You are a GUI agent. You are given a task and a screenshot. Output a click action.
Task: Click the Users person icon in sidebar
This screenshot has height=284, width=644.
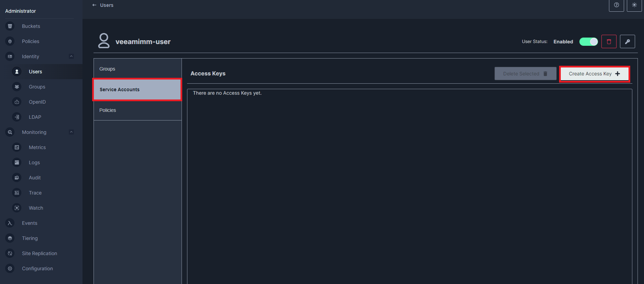(17, 72)
